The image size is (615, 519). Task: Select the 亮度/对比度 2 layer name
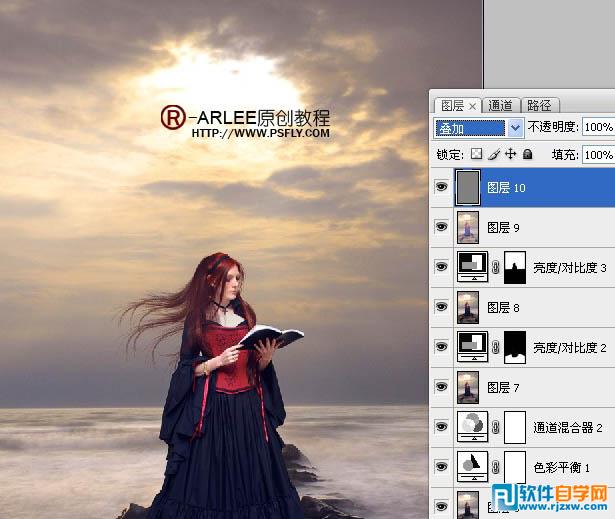(x=570, y=348)
